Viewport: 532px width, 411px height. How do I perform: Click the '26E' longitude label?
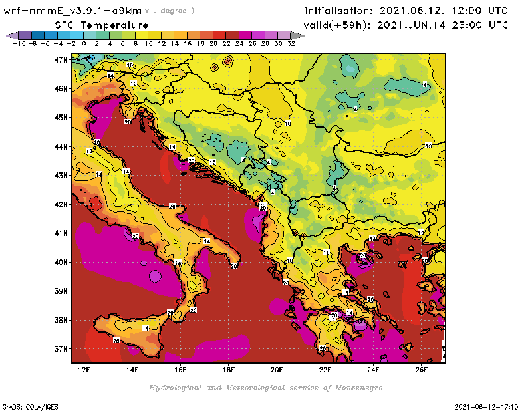[421, 370]
